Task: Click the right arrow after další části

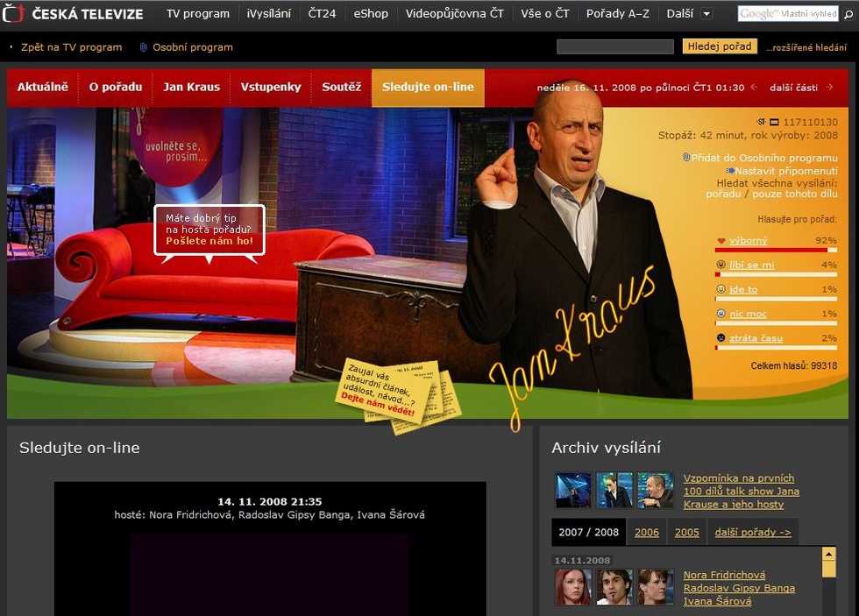Action: (829, 87)
